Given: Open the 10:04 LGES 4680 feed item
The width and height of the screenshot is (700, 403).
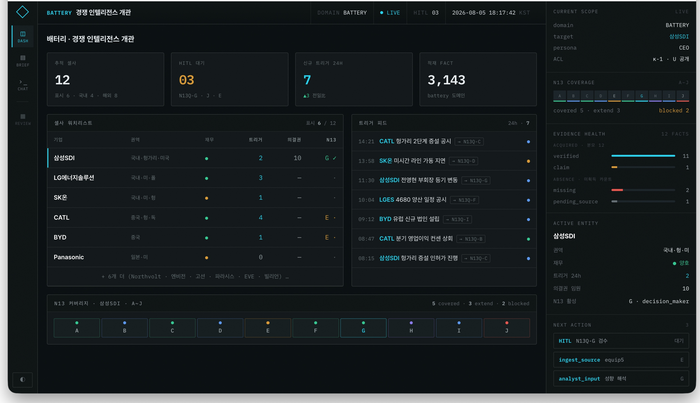Looking at the screenshot, I should click(444, 200).
